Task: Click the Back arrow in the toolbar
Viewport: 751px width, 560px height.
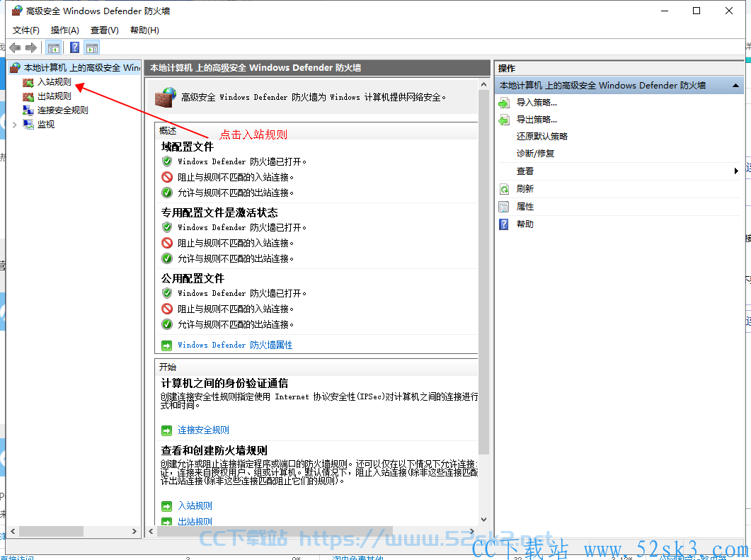Action: 15,48
